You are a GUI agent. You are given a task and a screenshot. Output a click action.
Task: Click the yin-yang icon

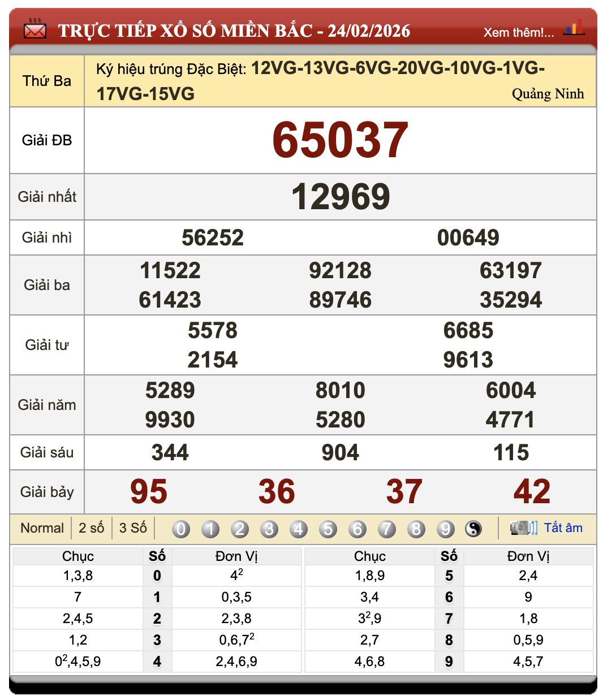coord(474,528)
